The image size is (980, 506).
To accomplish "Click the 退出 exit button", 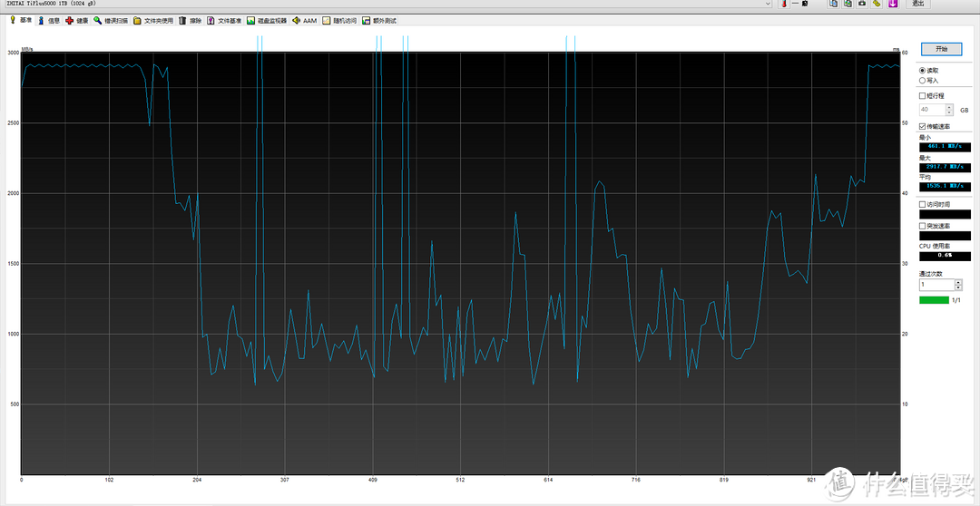I will pos(916,4).
